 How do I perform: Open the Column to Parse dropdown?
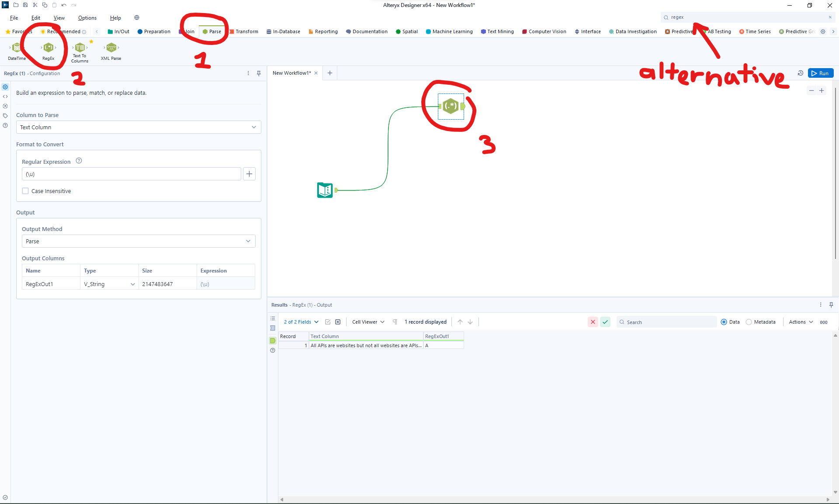click(x=139, y=127)
